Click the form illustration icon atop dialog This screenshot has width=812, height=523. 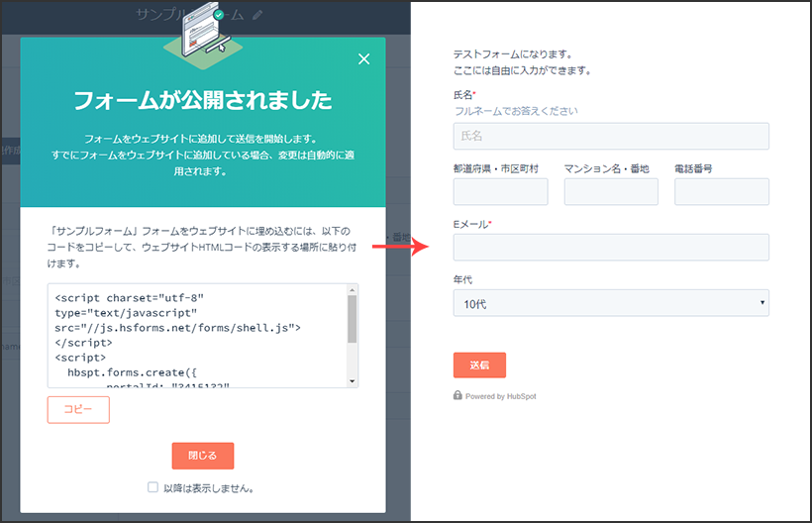click(x=204, y=35)
